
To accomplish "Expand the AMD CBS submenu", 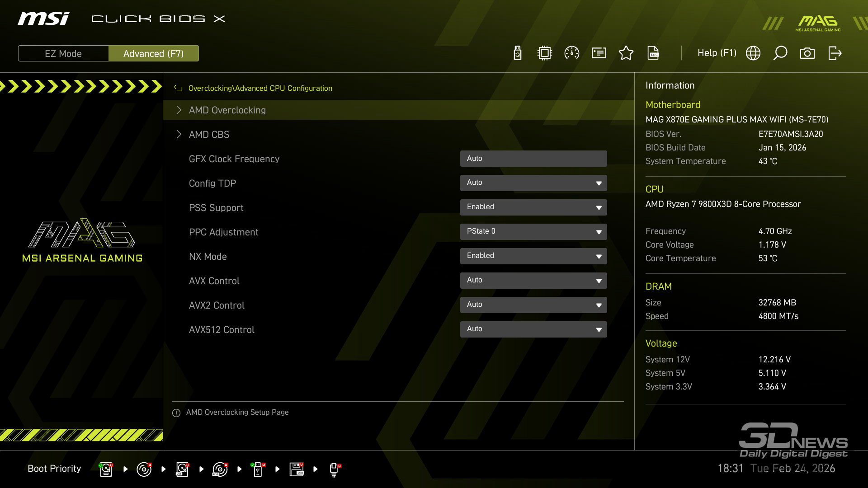I will [x=209, y=135].
